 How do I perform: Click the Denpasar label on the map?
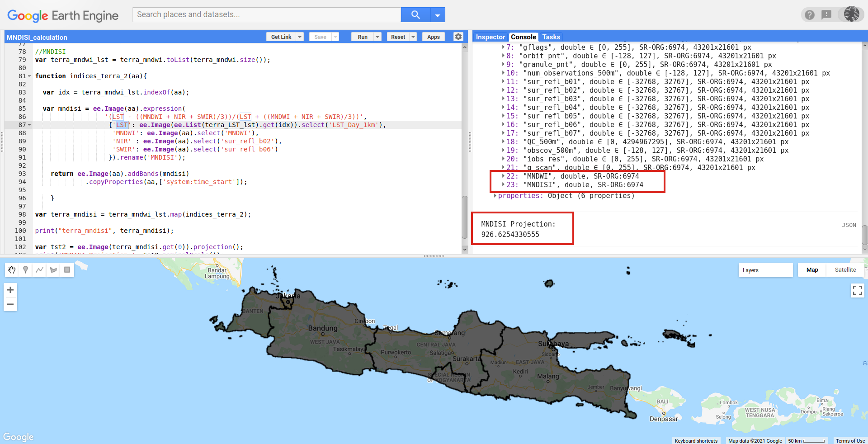(664, 419)
